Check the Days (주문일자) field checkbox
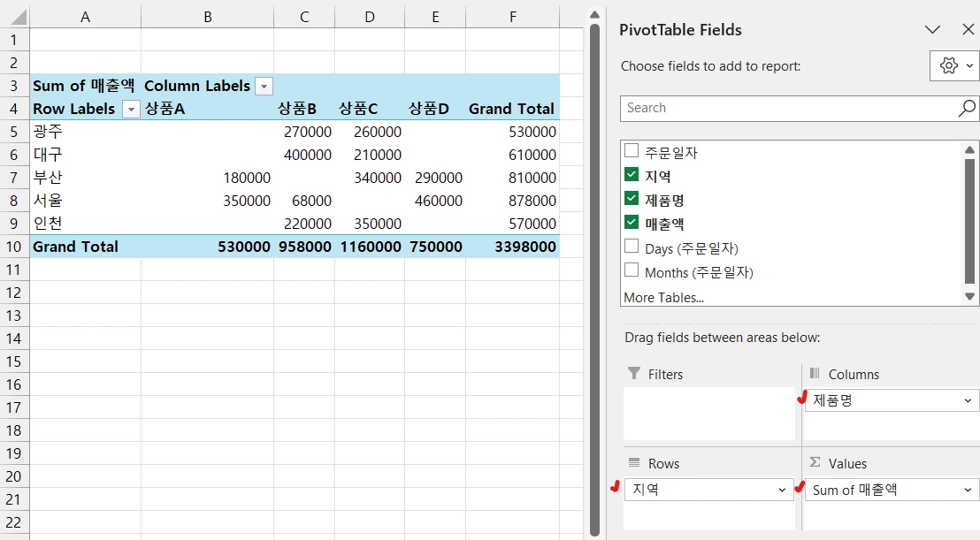 [x=632, y=246]
